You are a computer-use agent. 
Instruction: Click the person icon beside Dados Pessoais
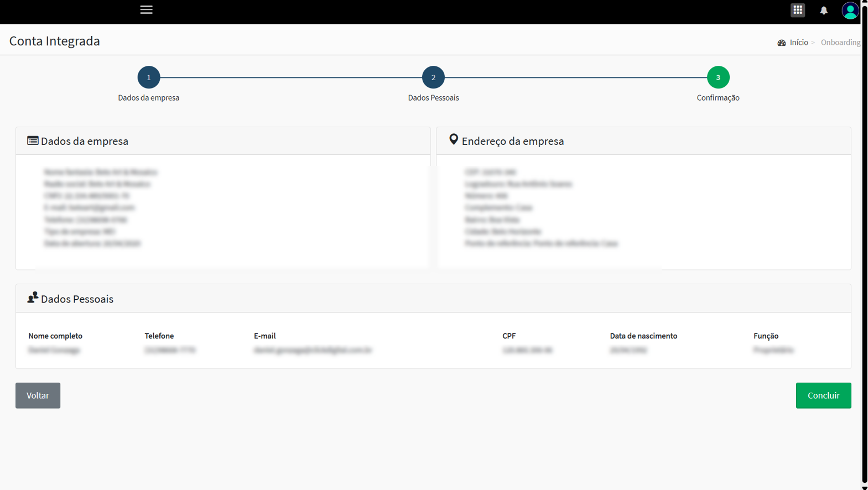coord(33,298)
